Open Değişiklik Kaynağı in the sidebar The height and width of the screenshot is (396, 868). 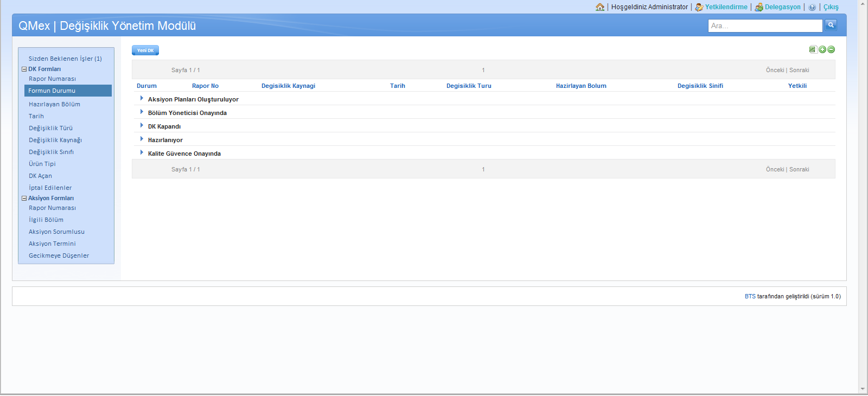55,140
